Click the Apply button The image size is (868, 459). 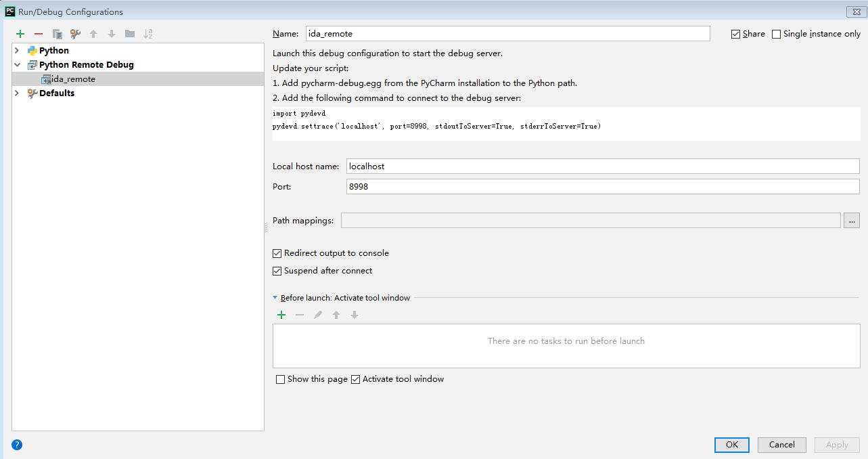pyautogui.click(x=837, y=445)
